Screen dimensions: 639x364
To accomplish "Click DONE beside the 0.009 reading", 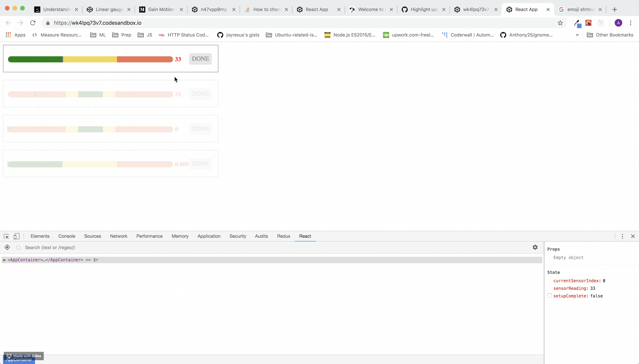I will point(200,164).
